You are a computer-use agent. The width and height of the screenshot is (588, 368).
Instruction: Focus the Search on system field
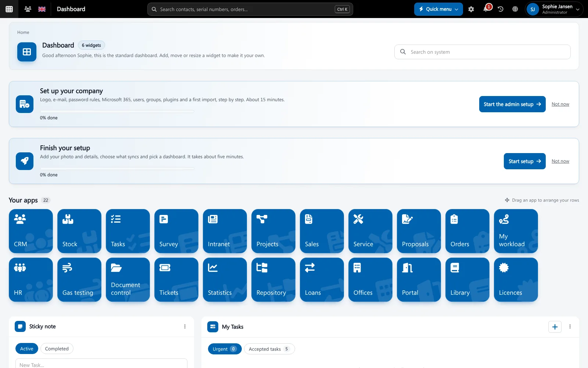(483, 52)
